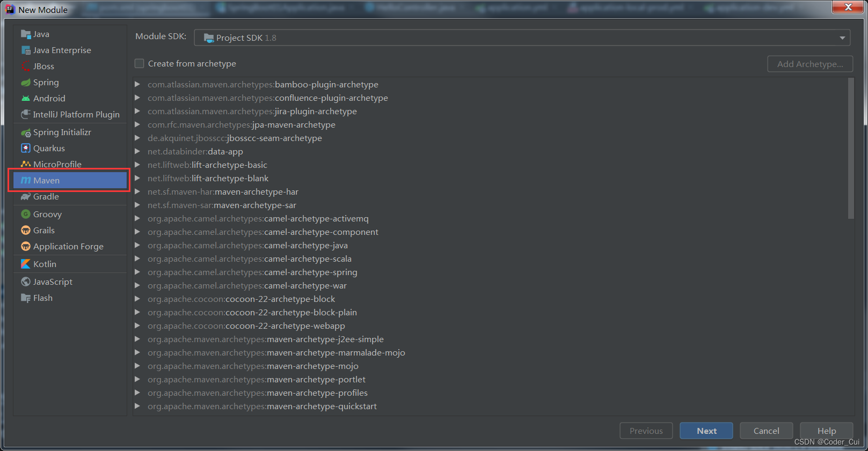Expand bamboo-plugin-archetype entry
The width and height of the screenshot is (868, 451).
click(x=137, y=84)
